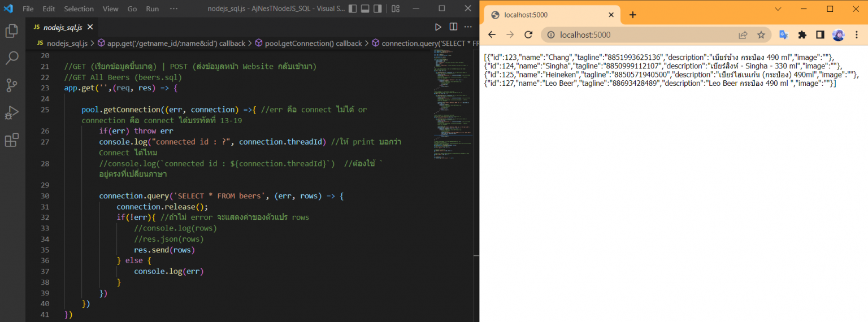The width and height of the screenshot is (868, 322).
Task: Open the Search view in VS Code
Action: (12, 58)
